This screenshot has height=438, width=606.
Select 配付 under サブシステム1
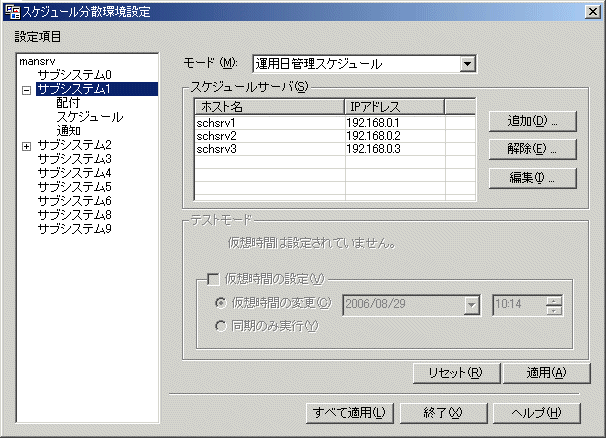click(68, 103)
